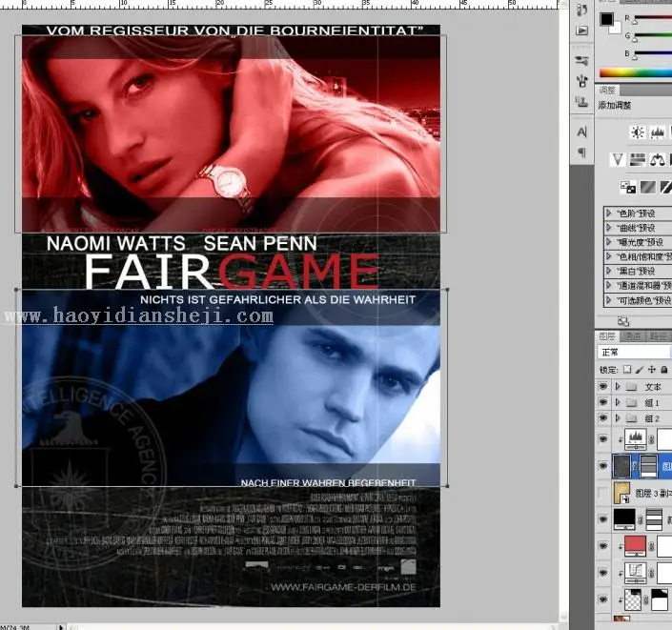Open the Brush panel icon in dock
672x630 pixels.
click(x=582, y=81)
